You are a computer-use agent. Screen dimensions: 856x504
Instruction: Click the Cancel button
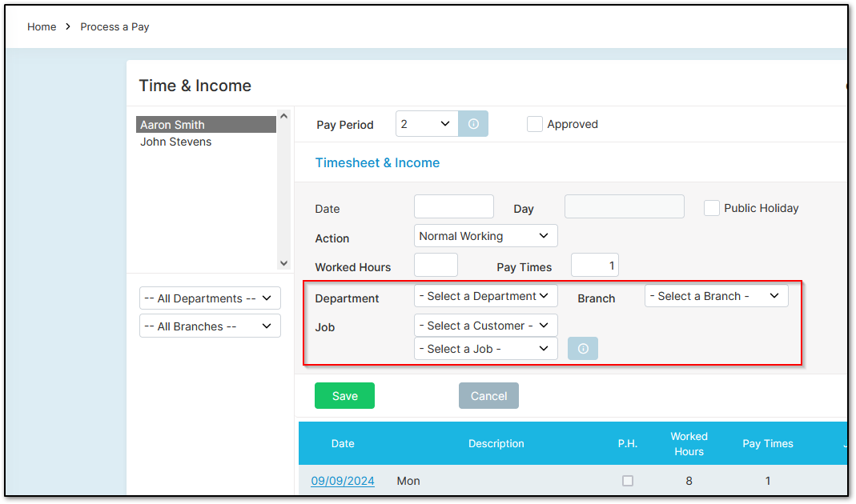[488, 395]
